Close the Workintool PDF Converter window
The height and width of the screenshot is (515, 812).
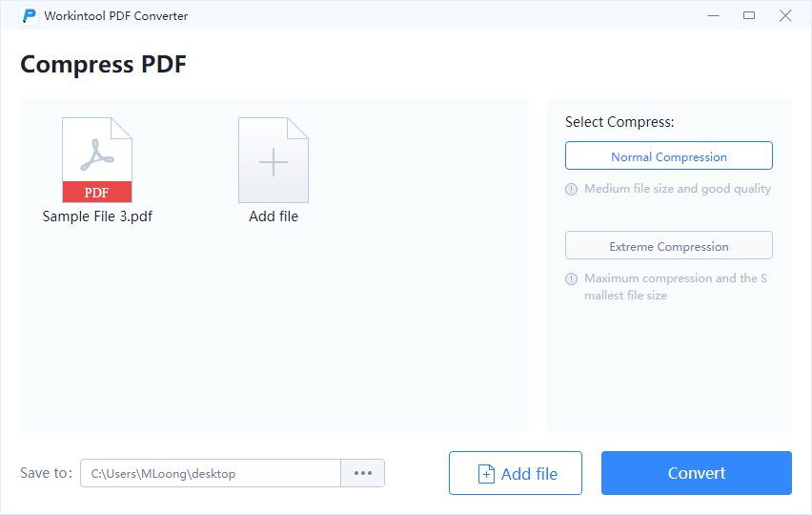785,15
